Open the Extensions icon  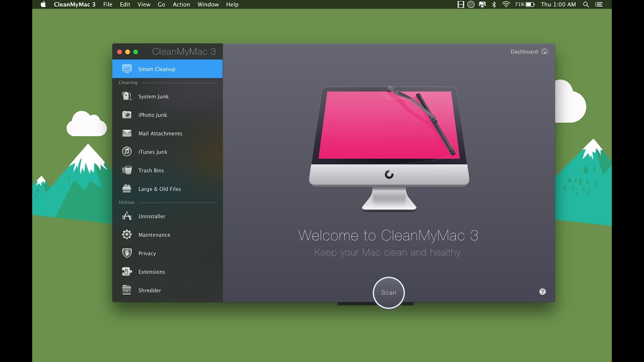pyautogui.click(x=127, y=271)
